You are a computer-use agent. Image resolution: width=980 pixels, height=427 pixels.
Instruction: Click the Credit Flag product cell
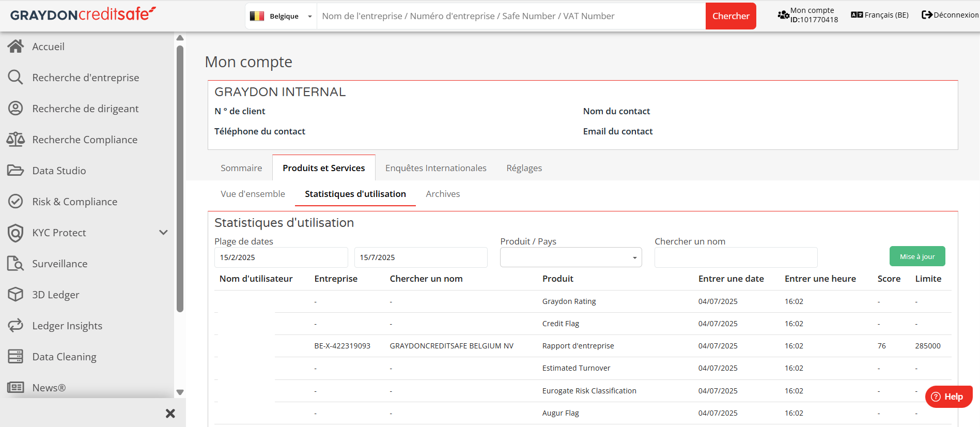coord(561,324)
